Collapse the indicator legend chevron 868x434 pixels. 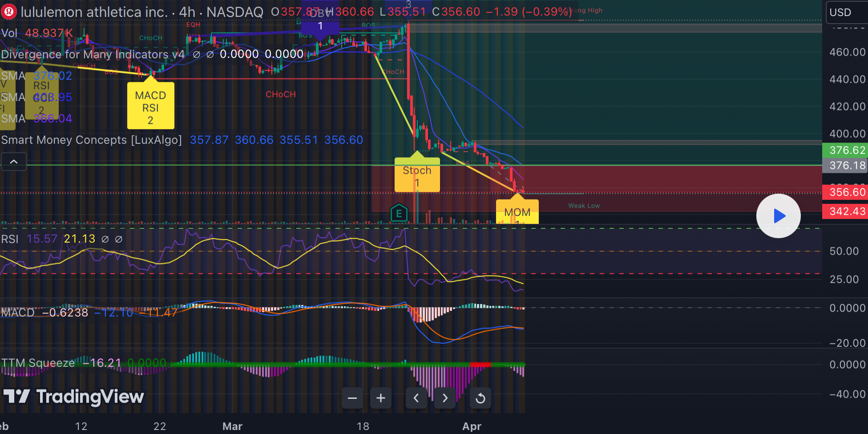pos(14,162)
